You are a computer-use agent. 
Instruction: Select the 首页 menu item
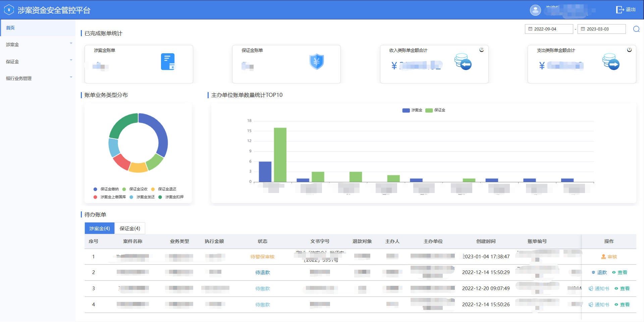coord(38,28)
